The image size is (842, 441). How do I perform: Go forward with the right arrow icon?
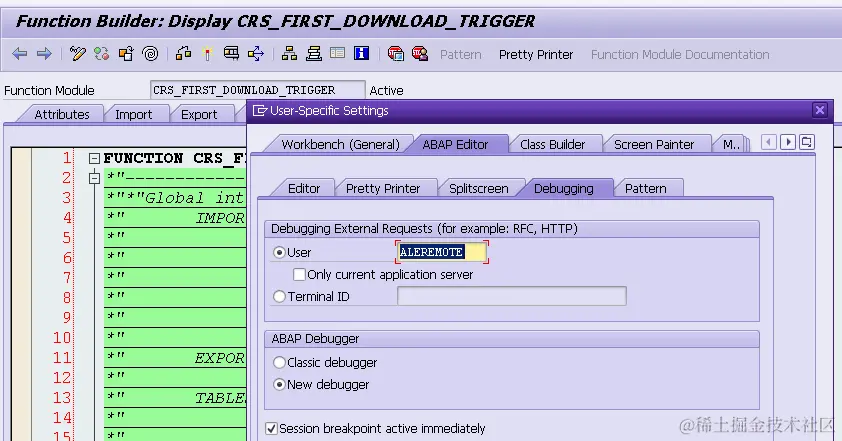44,54
